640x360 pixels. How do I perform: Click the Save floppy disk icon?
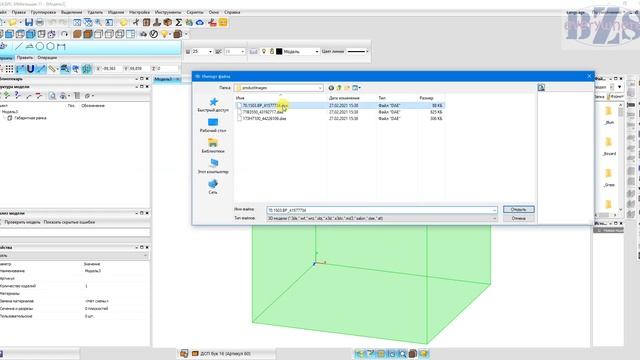click(x=29, y=22)
